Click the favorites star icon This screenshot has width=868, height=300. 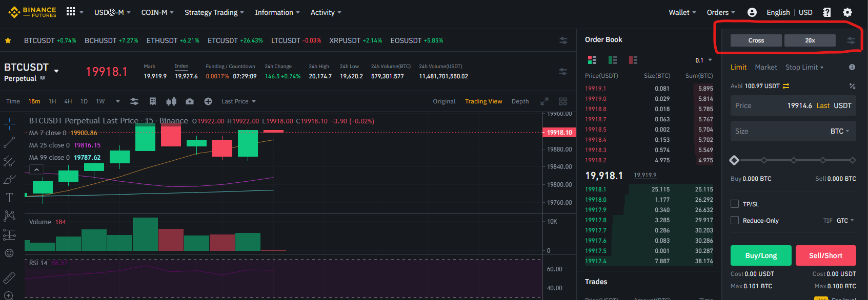pos(8,40)
